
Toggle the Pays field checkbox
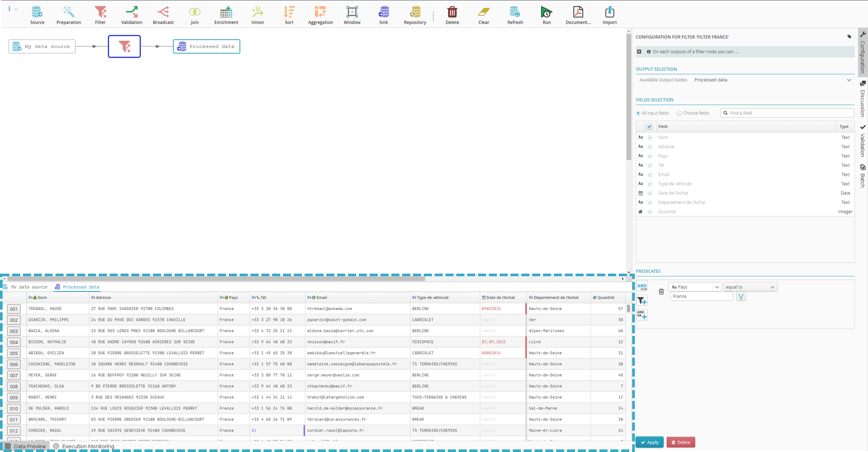[650, 156]
